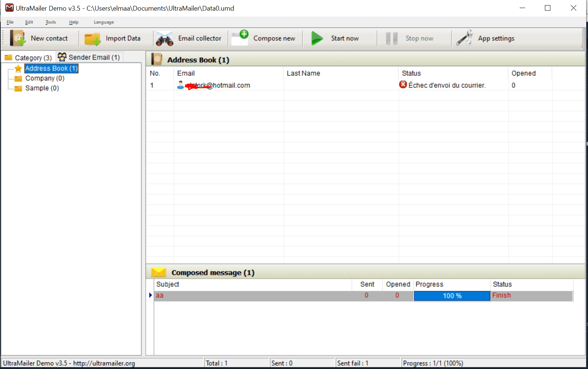Click the green Start now play icon
This screenshot has height=369, width=588.
pyautogui.click(x=317, y=38)
